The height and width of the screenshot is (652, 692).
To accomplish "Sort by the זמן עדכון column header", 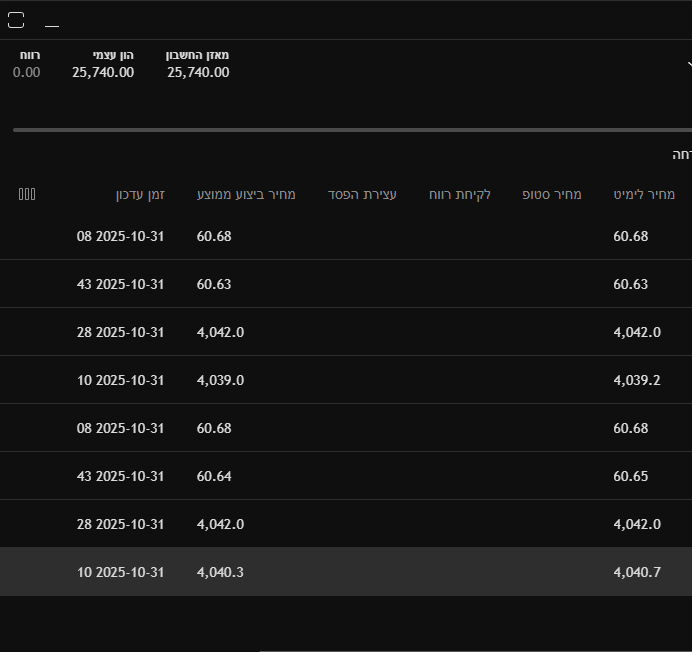I will point(139,194).
